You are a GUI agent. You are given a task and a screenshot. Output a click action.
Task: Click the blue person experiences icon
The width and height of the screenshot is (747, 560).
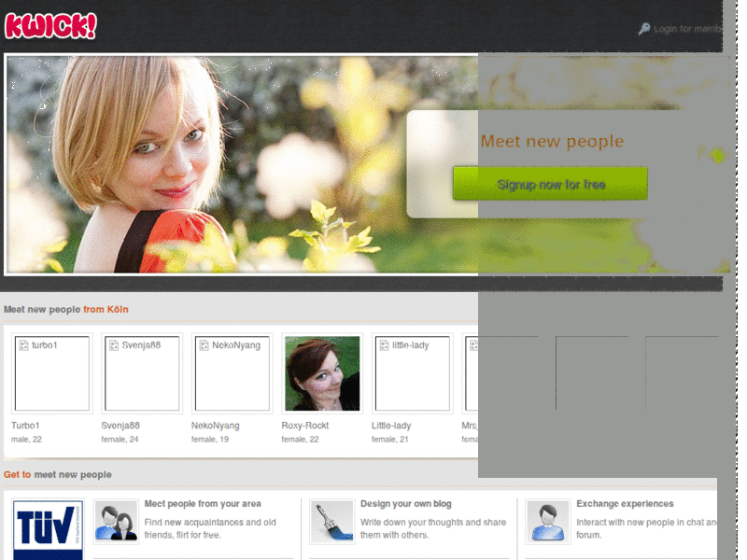[x=548, y=522]
